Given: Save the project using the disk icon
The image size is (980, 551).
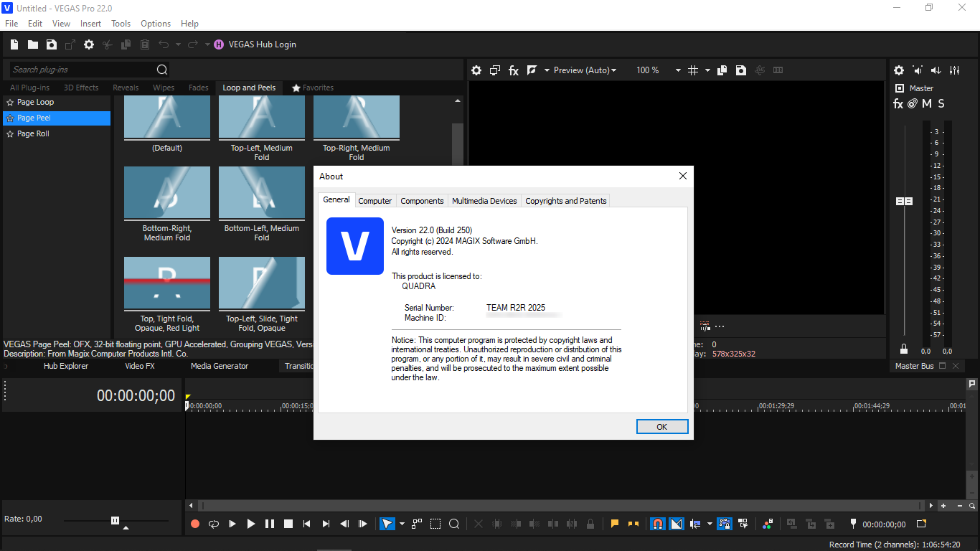Looking at the screenshot, I should tap(52, 44).
